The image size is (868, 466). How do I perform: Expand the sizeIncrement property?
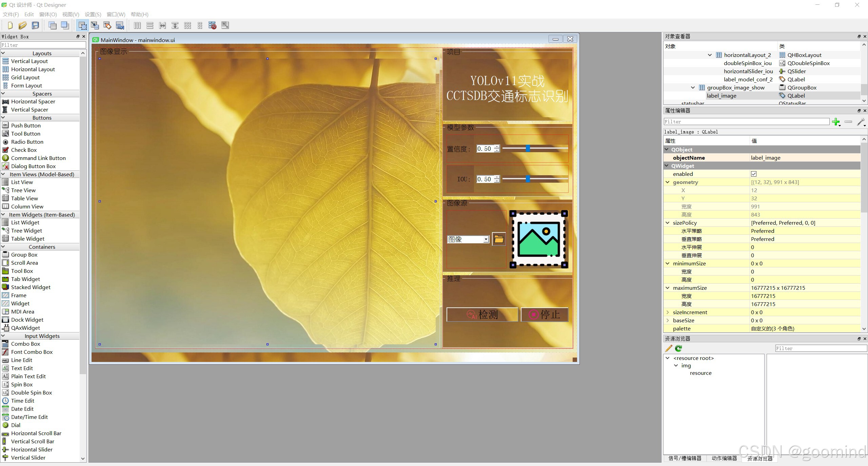coord(668,312)
